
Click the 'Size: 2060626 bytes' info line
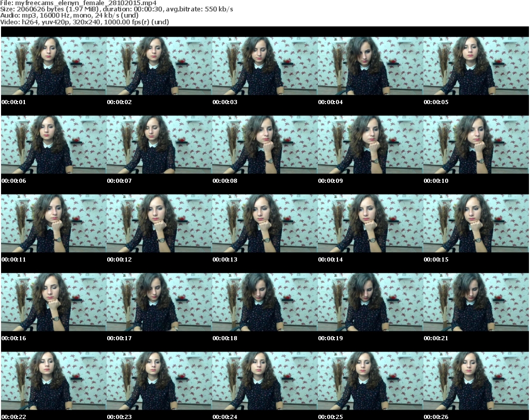pos(116,9)
